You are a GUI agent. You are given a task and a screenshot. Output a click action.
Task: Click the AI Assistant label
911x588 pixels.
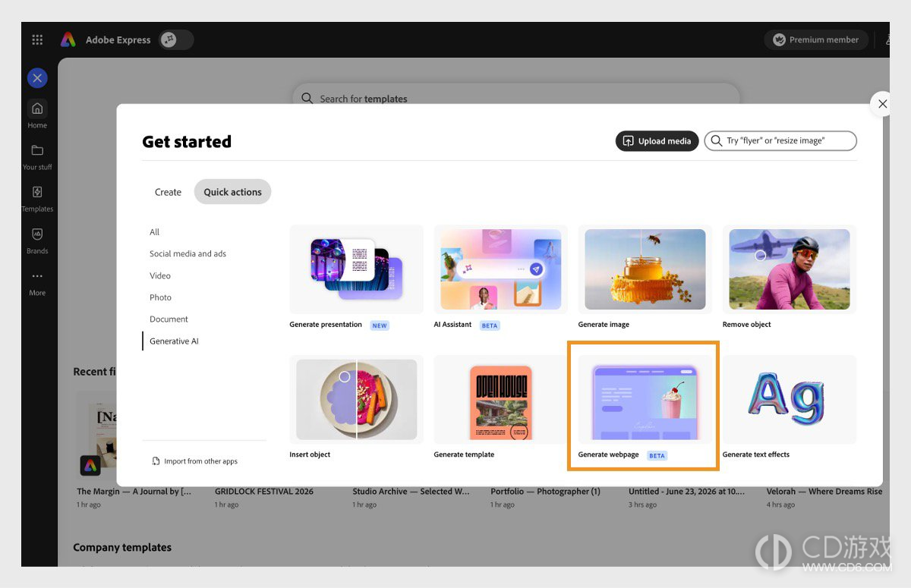click(452, 325)
